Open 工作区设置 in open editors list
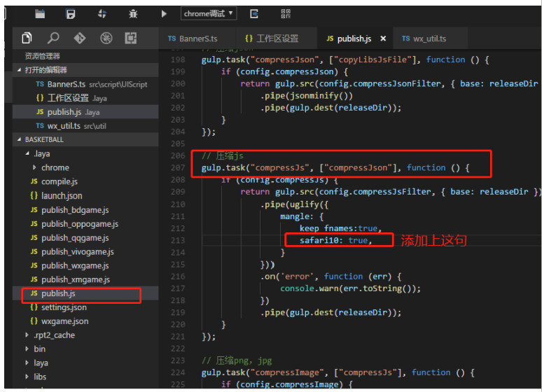542x392 pixels. [x=85, y=98]
